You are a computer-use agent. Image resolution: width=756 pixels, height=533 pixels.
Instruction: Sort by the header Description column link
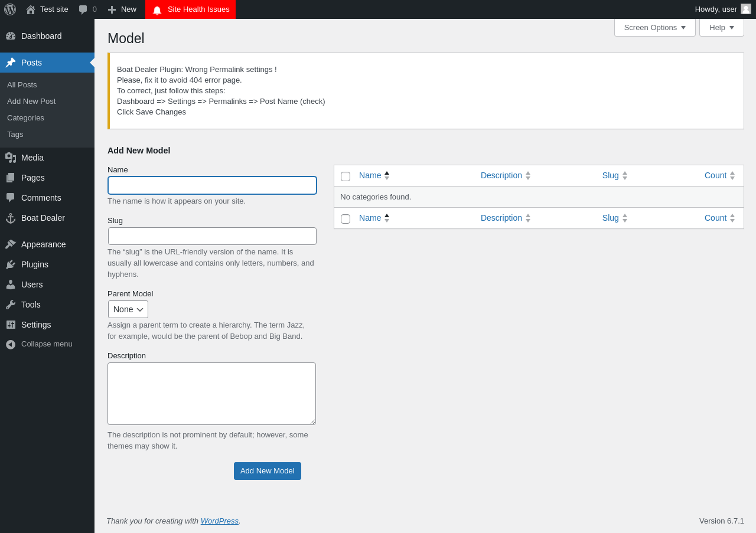tap(501, 175)
